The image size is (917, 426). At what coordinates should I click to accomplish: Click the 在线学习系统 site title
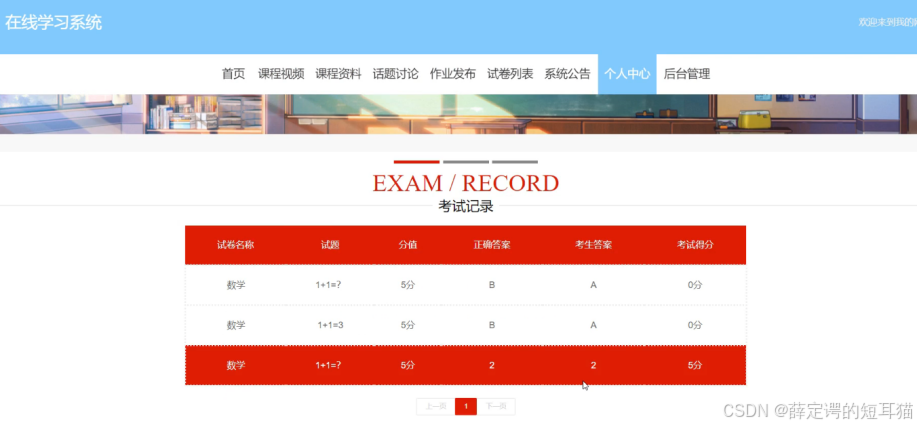53,23
